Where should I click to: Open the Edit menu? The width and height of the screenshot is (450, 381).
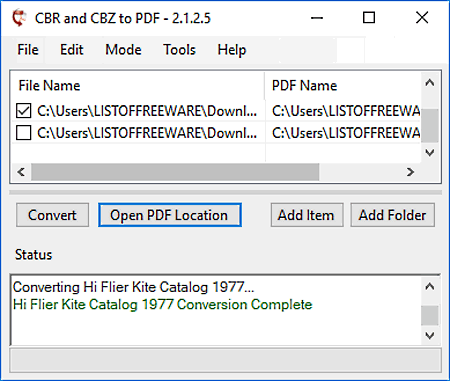(71, 50)
